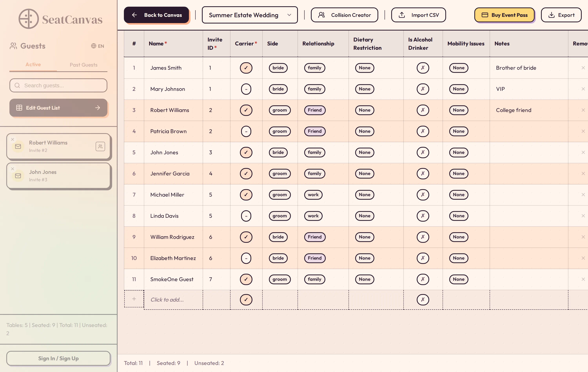The image size is (588, 372).
Task: Click the SeatCanvas logo icon
Action: tap(29, 19)
